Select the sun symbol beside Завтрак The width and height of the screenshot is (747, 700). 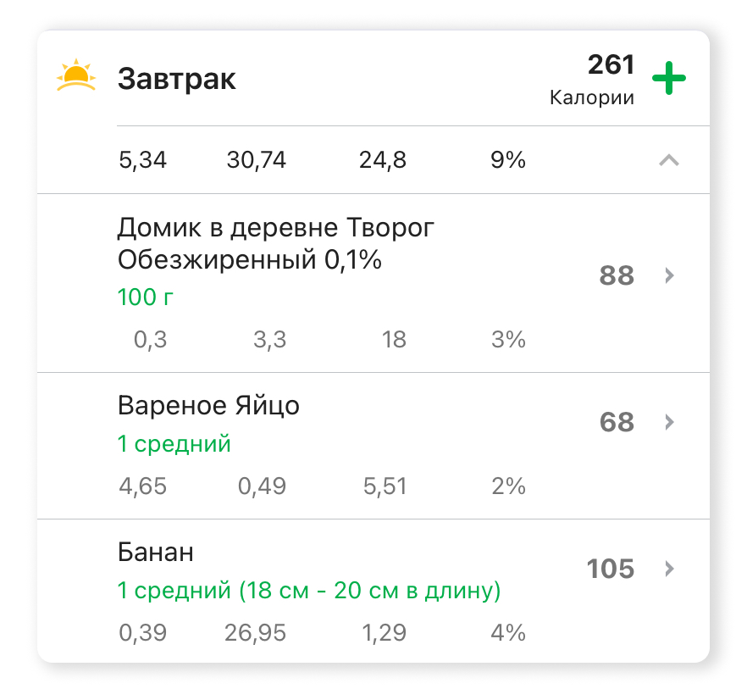(x=75, y=77)
